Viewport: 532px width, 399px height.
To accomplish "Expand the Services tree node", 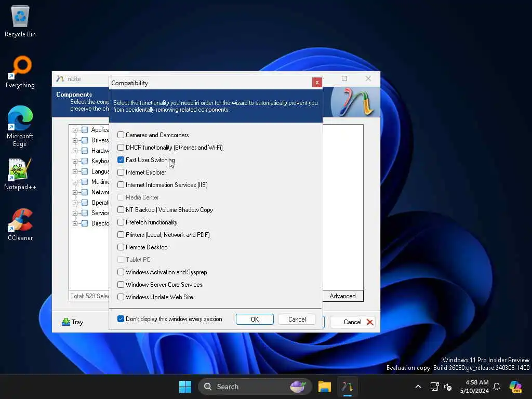I will point(75,213).
